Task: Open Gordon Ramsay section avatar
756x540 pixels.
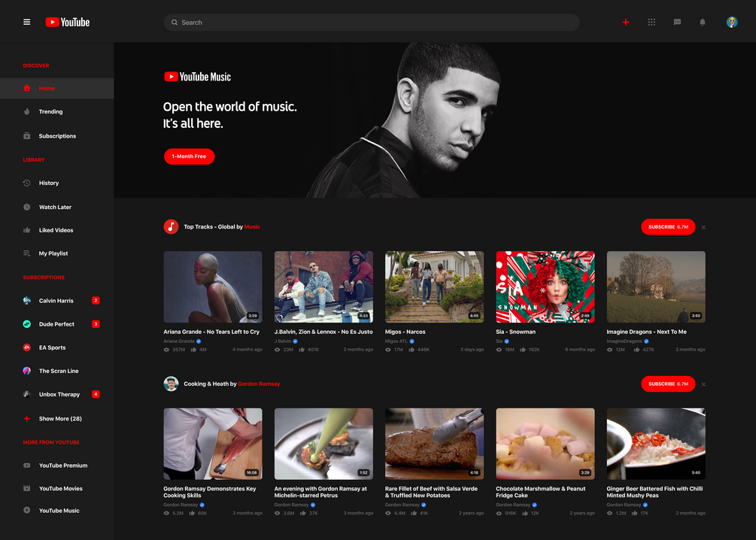Action: coord(172,384)
